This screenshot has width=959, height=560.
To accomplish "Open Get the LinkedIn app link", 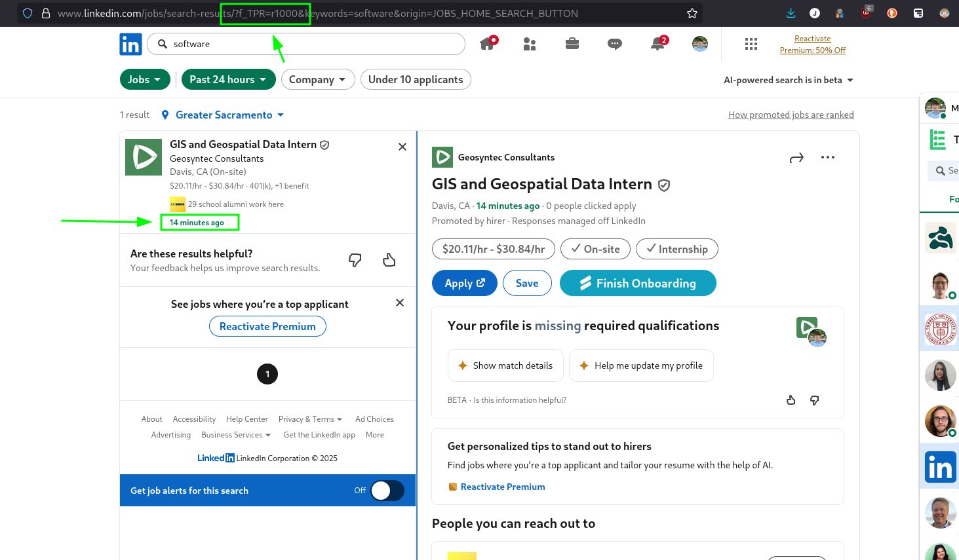I will [319, 435].
